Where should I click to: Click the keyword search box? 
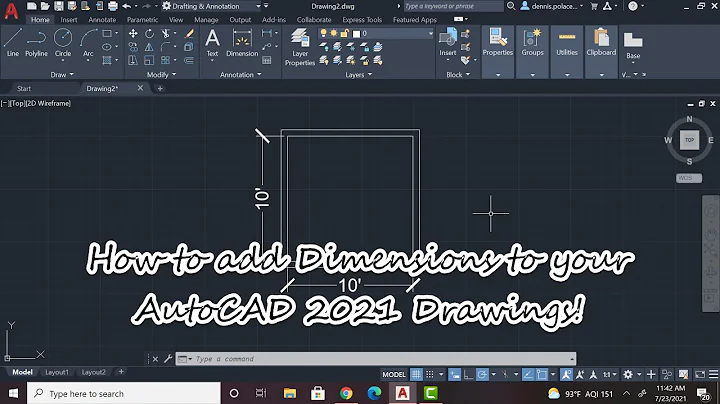coord(453,6)
